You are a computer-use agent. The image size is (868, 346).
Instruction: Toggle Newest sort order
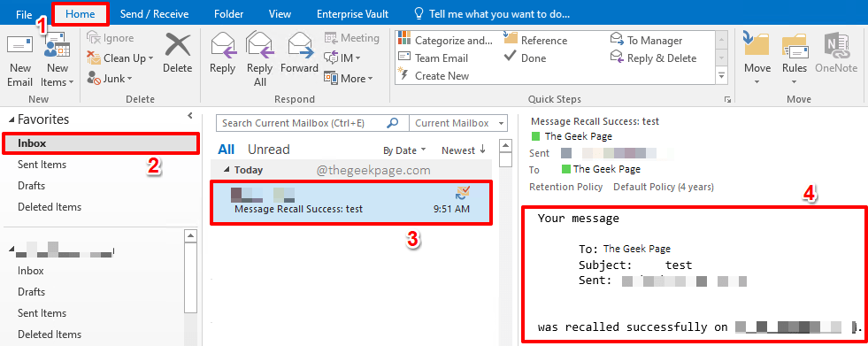[464, 150]
